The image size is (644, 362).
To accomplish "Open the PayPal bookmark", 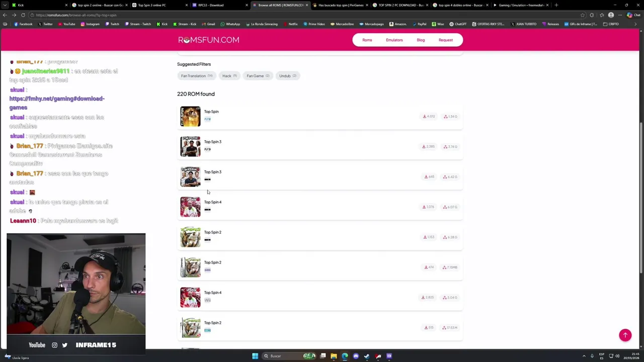I will click(419, 24).
